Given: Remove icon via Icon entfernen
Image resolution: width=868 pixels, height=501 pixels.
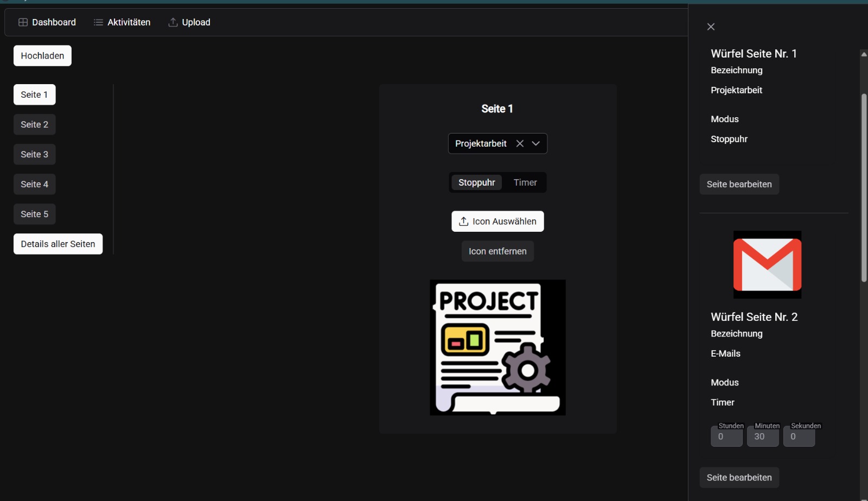Looking at the screenshot, I should pos(497,251).
